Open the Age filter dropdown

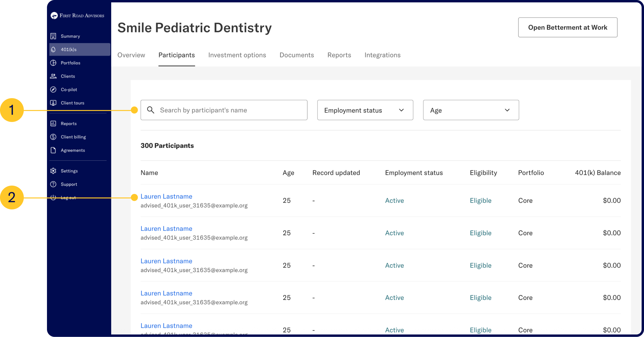click(471, 110)
